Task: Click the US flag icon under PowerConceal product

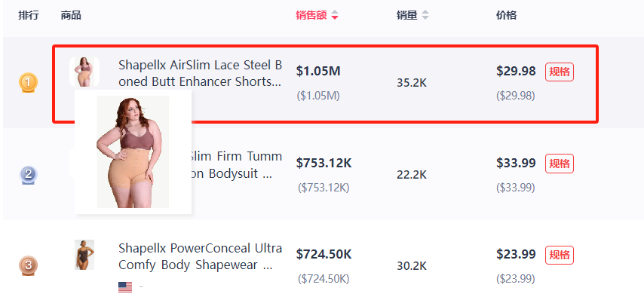Action: [x=125, y=287]
